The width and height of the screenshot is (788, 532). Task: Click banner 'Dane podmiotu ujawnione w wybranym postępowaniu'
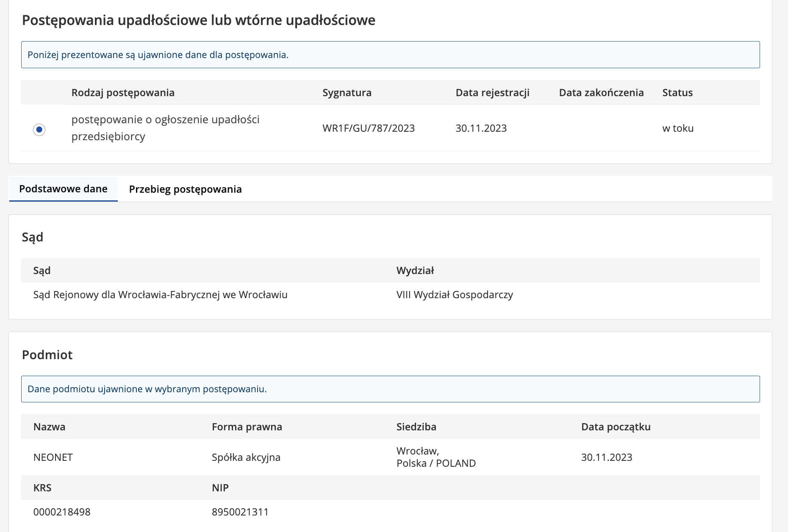(390, 389)
